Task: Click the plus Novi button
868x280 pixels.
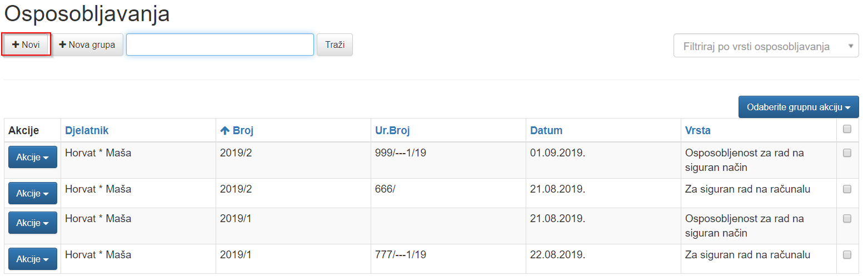Action: pos(26,45)
